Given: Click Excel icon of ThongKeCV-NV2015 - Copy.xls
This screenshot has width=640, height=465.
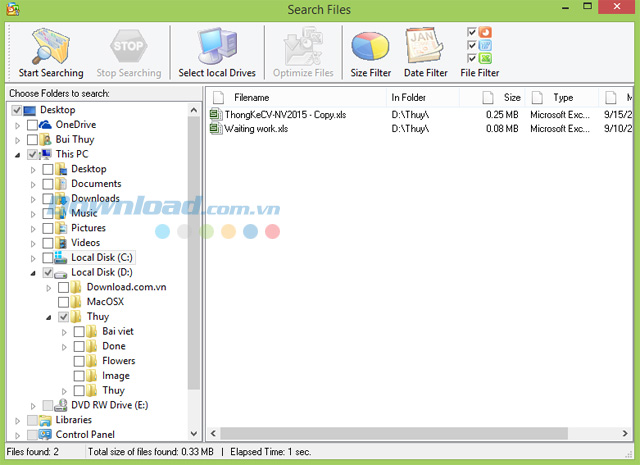Looking at the screenshot, I should (x=216, y=114).
